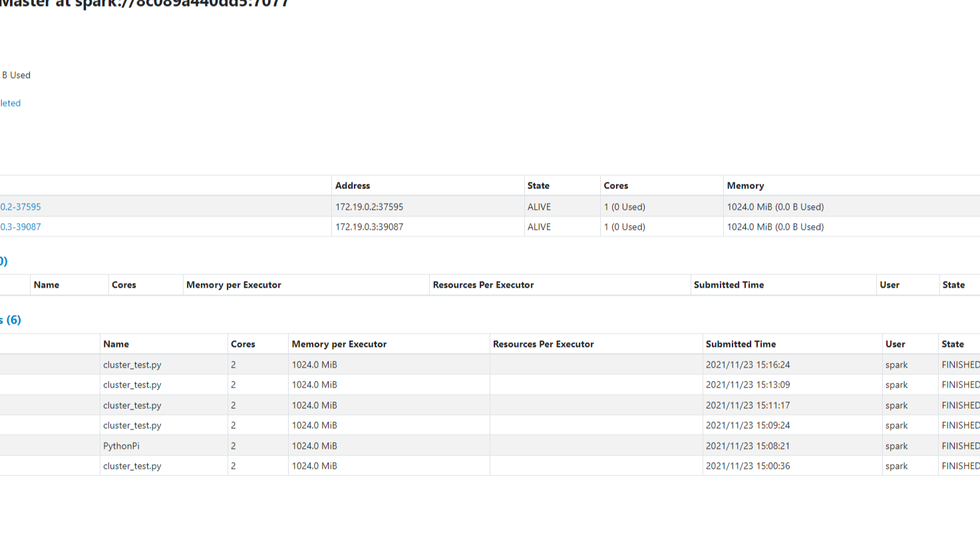Click Resources Per Executor header in running applications
The width and height of the screenshot is (980, 552).
[483, 285]
